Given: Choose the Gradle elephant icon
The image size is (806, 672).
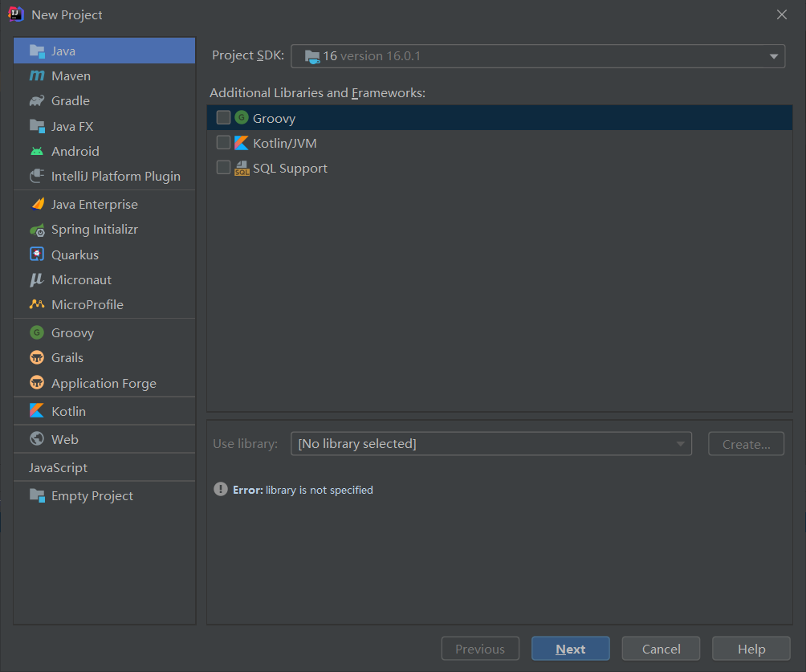Looking at the screenshot, I should point(37,101).
